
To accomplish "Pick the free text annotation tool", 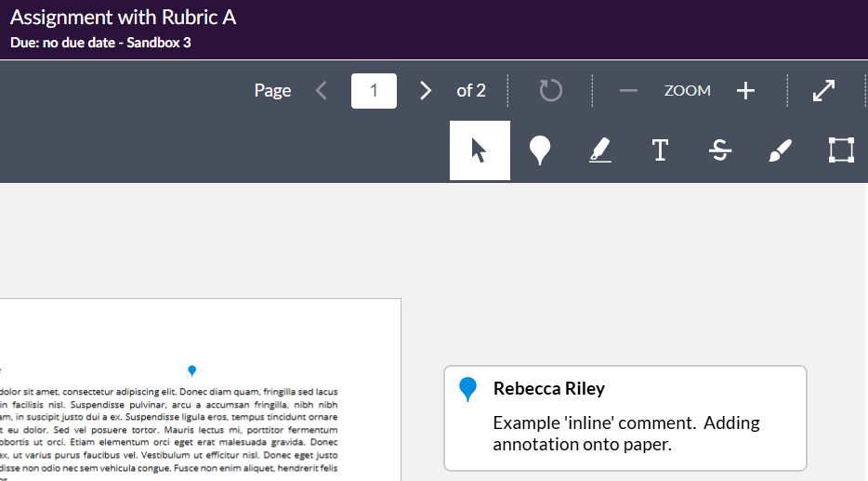I will tap(660, 150).
